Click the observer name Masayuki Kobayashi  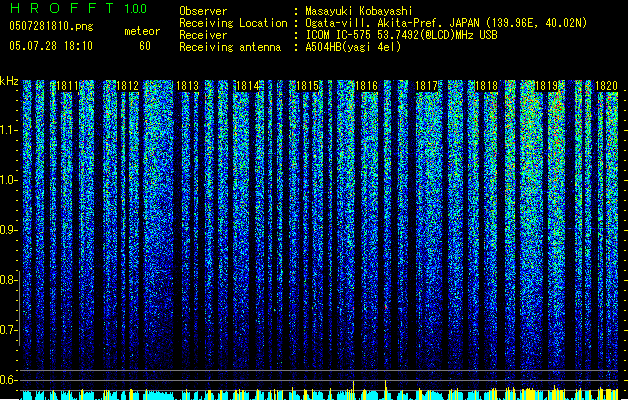[359, 11]
